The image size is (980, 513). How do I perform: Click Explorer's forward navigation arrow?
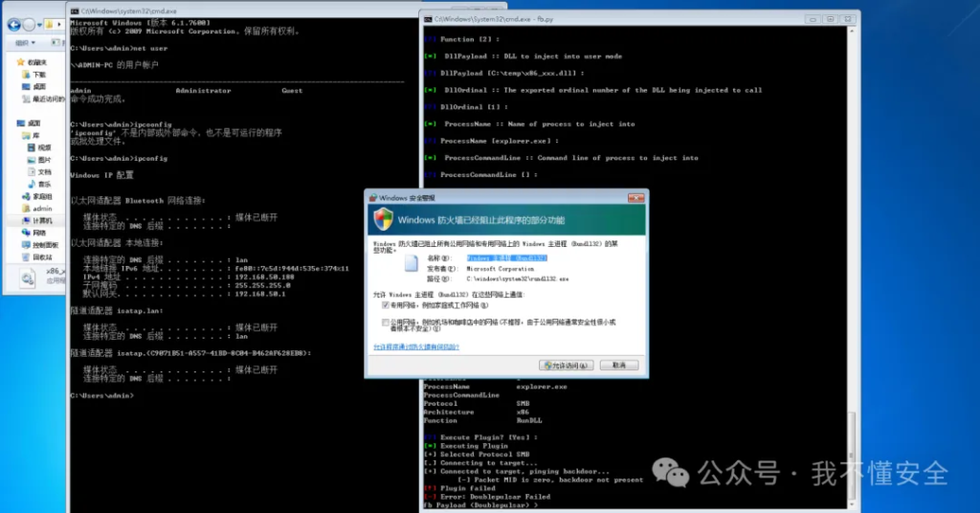[29, 24]
